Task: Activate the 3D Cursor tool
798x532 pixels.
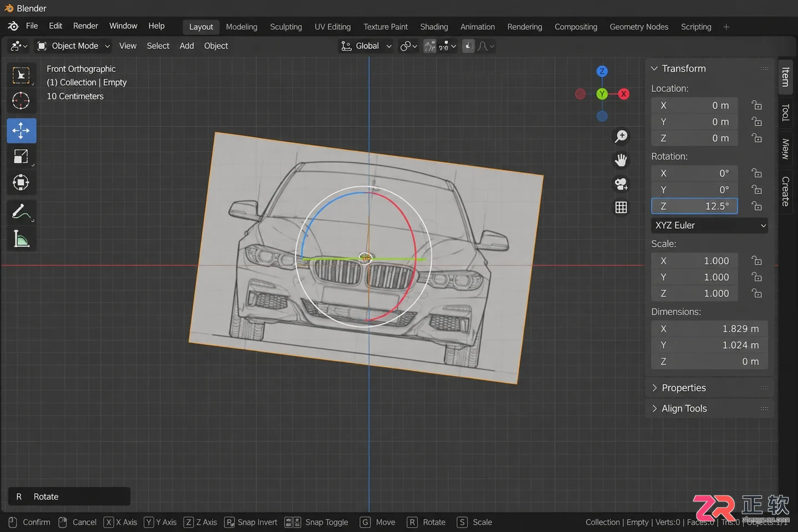Action: [x=21, y=101]
